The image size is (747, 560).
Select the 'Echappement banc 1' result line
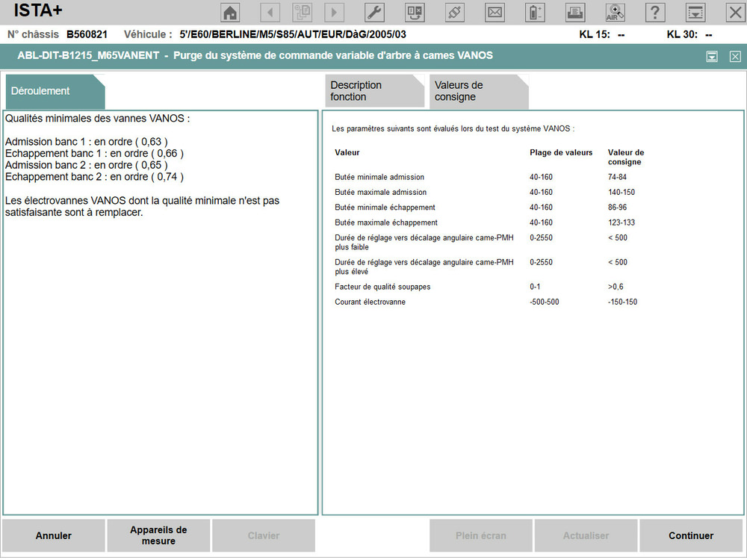tap(94, 153)
